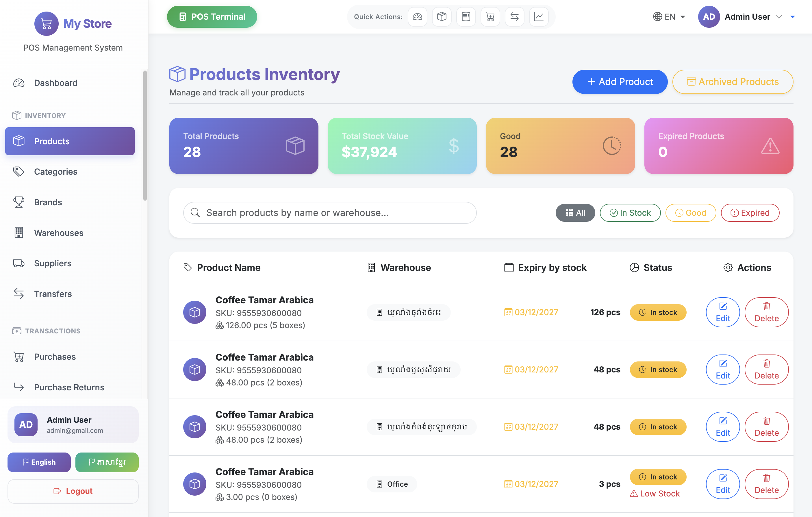Screen dimensions: 812x517
Task: Open Dashboard in the sidebar
Action: 70,83
